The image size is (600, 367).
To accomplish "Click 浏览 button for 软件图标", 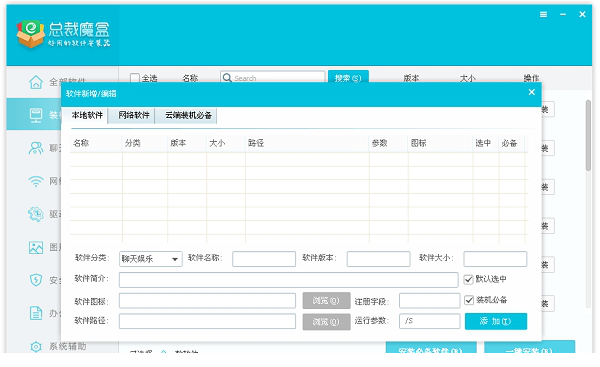I will click(326, 300).
